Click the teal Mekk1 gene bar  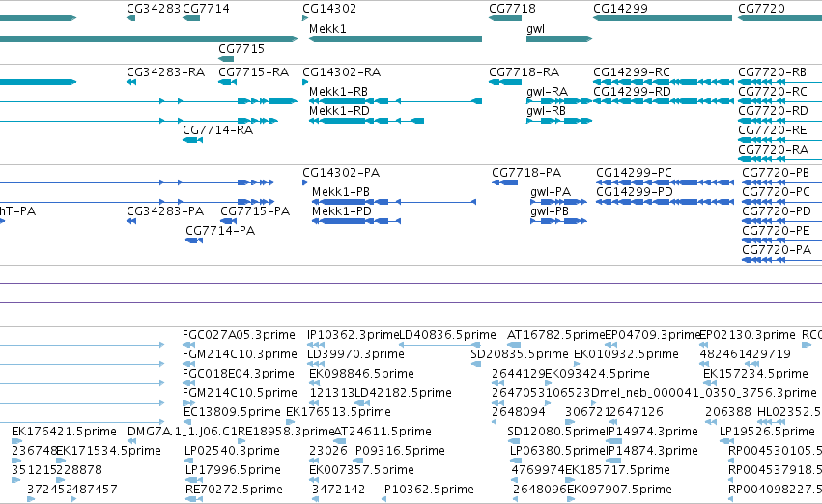[395, 39]
